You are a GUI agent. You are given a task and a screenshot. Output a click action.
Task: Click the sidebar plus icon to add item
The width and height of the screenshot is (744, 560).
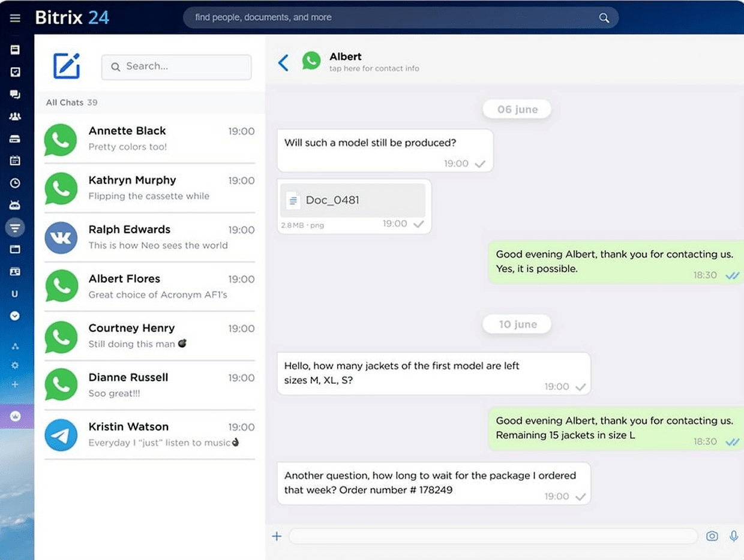[15, 384]
